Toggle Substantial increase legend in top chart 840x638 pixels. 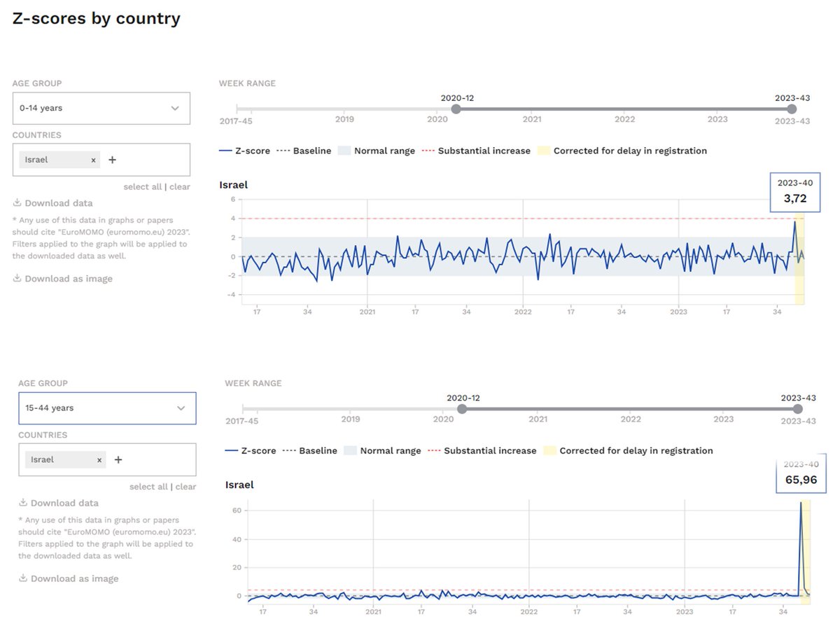point(476,151)
